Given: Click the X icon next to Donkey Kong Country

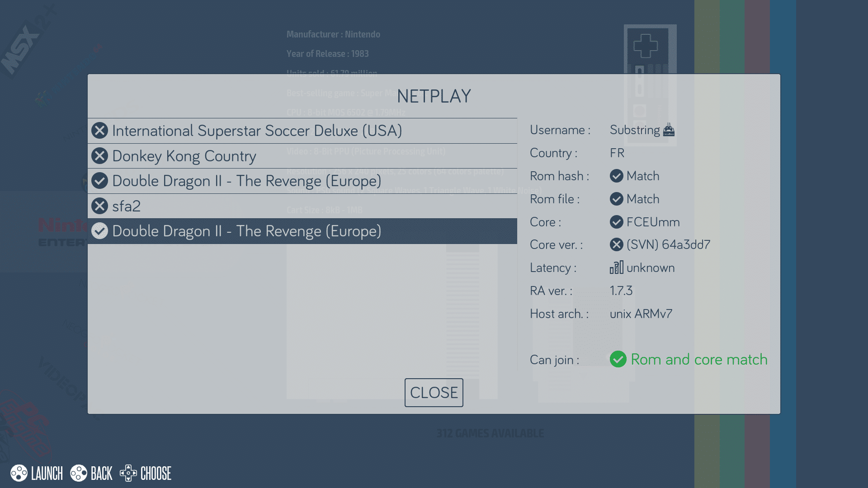Looking at the screenshot, I should click(99, 156).
